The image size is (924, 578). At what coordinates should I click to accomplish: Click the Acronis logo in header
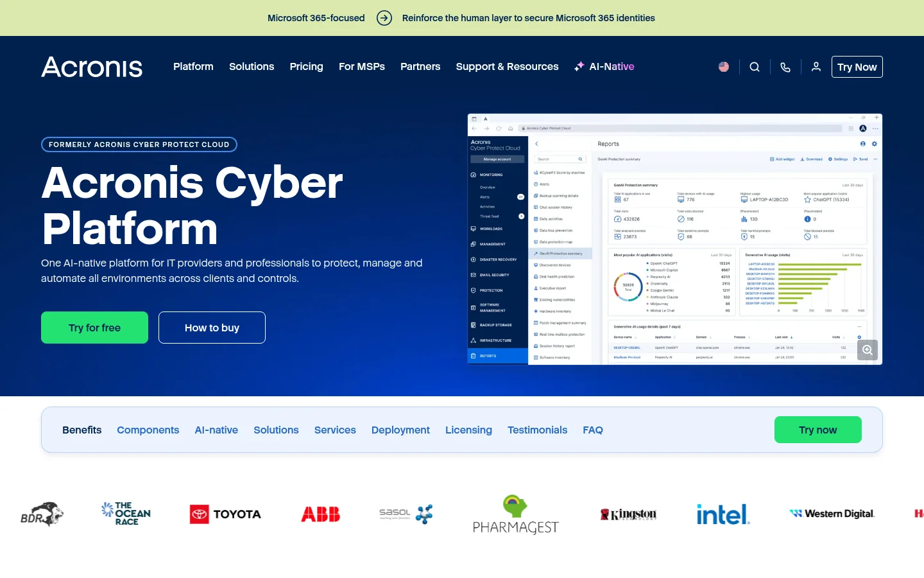(x=92, y=67)
